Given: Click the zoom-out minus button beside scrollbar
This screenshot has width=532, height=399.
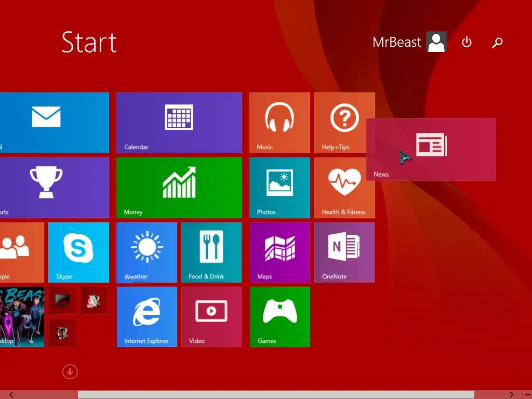Looking at the screenshot, I should (527, 395).
